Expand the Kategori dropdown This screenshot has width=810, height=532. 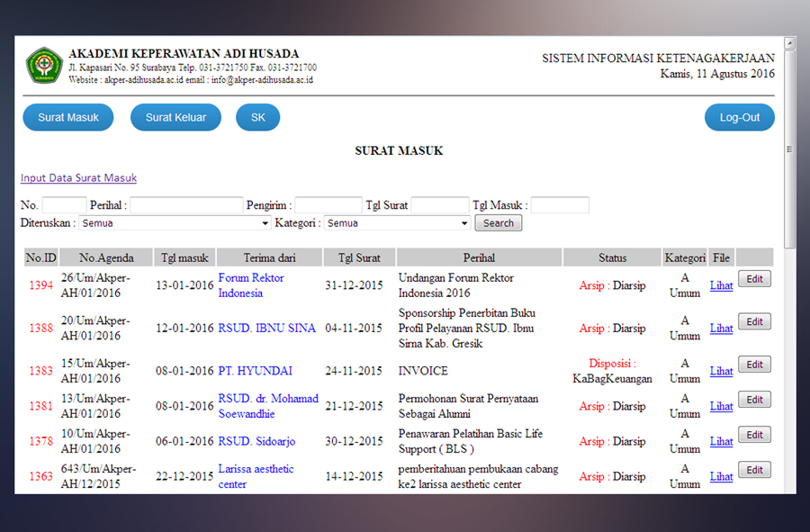click(397, 223)
